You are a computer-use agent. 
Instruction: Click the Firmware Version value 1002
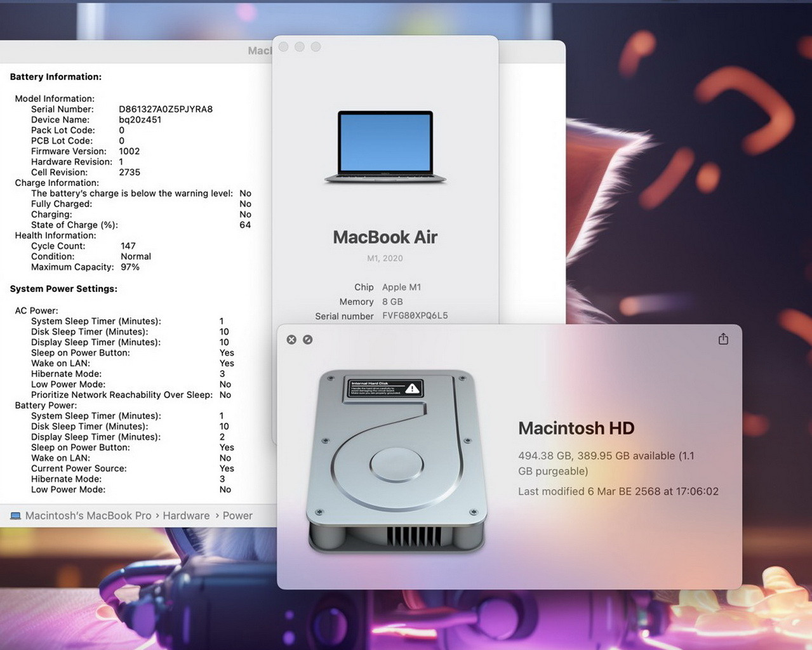point(130,151)
